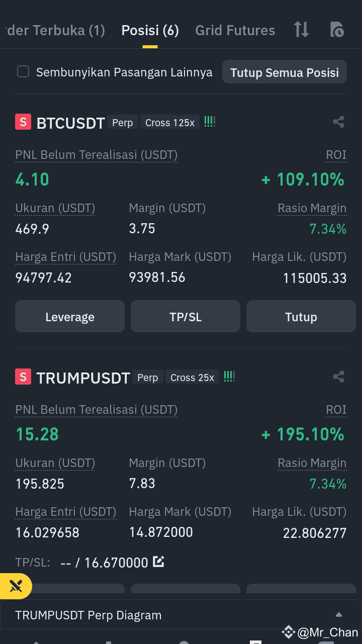
Task: Switch to Grid Futures tab
Action: 235,30
